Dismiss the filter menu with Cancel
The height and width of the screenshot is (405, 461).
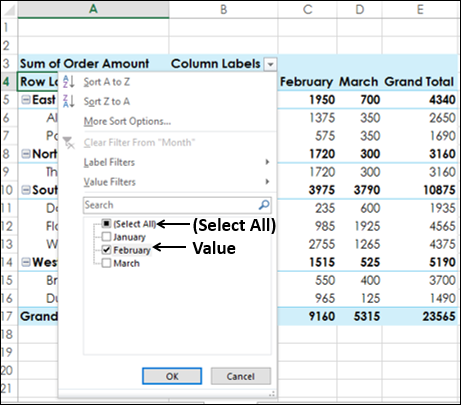click(x=241, y=376)
